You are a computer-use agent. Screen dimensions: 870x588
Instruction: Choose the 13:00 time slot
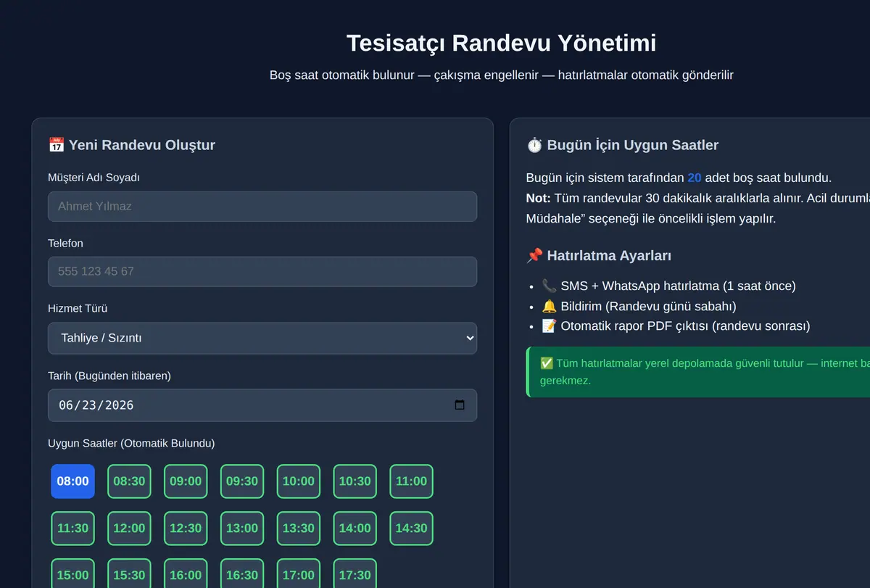242,529
